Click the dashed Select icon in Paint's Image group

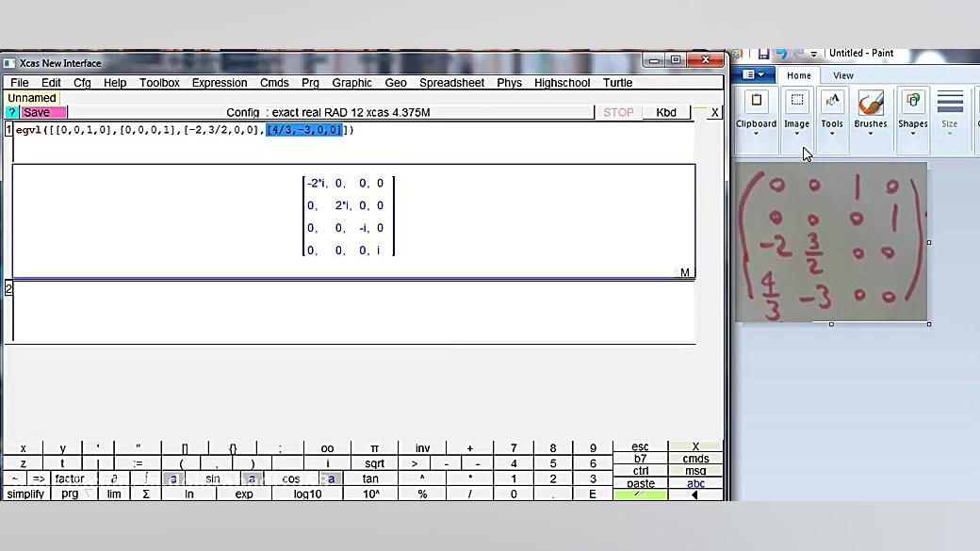797,101
